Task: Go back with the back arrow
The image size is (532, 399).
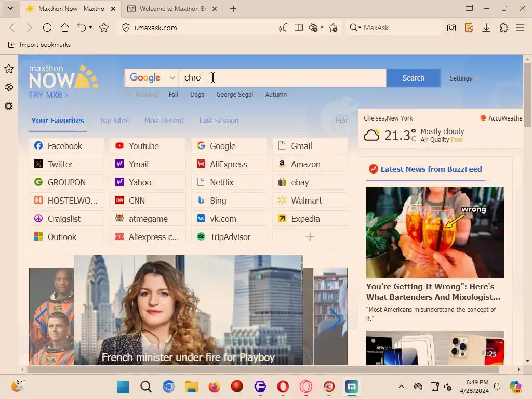Action: pos(12,28)
